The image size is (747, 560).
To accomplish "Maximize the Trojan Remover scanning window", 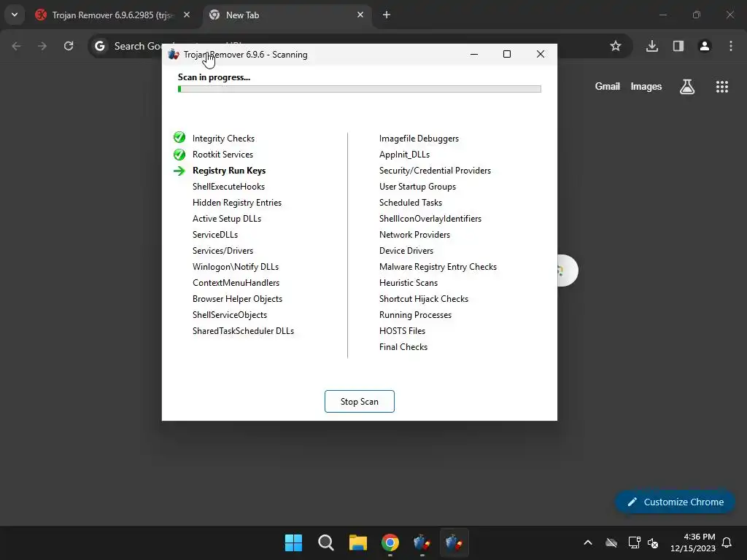I will (x=507, y=54).
